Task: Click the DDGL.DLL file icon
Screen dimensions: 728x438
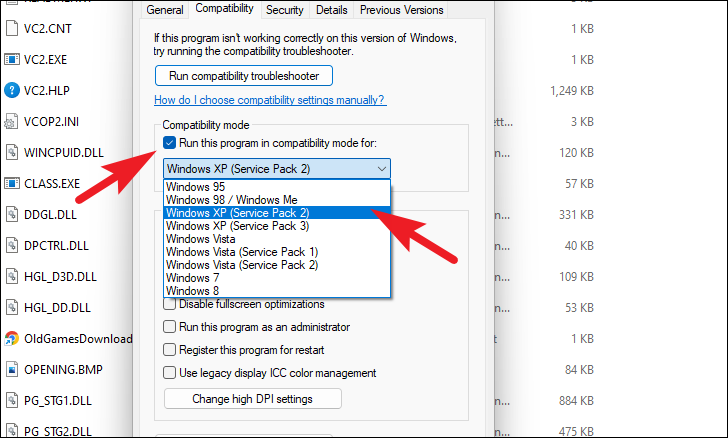Action: (x=12, y=215)
